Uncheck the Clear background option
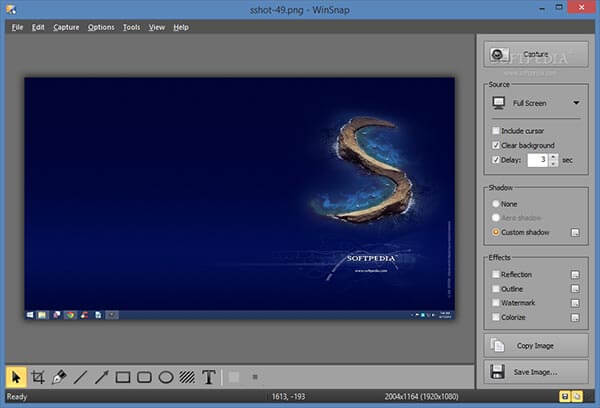The image size is (600, 408). pos(496,145)
